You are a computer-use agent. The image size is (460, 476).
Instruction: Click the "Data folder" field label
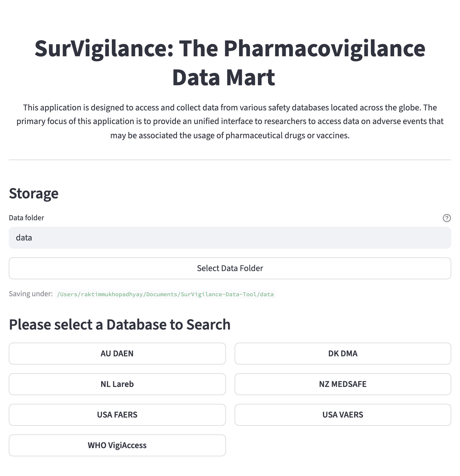tap(26, 218)
